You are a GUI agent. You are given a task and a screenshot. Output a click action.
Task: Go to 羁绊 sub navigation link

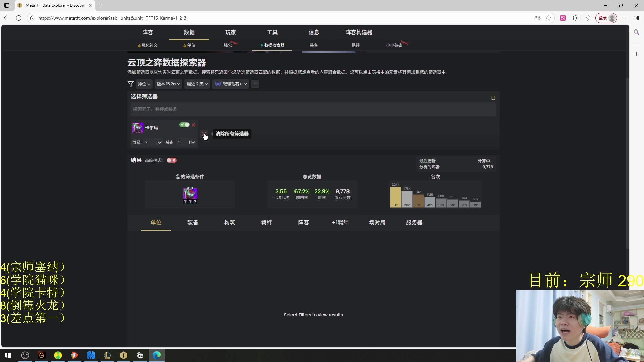(356, 45)
